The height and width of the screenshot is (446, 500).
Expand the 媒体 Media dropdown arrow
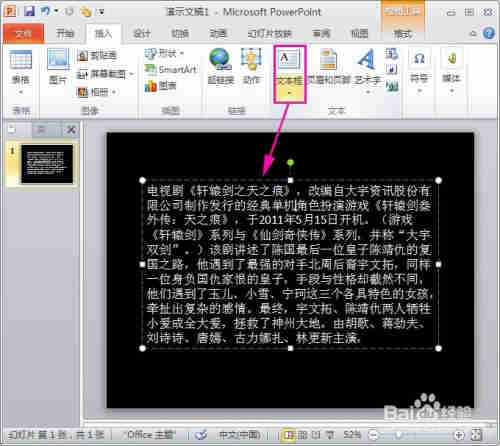click(x=452, y=91)
